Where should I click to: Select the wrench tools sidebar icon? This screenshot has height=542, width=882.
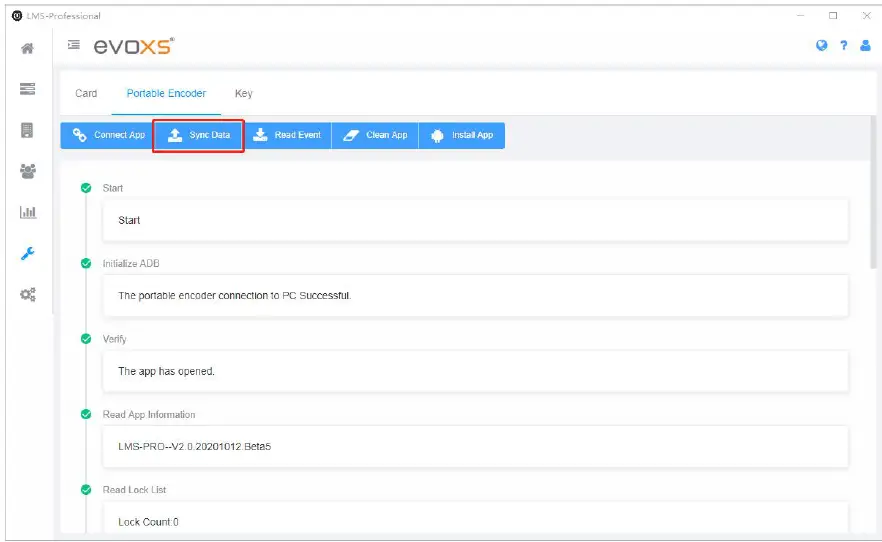tap(28, 253)
